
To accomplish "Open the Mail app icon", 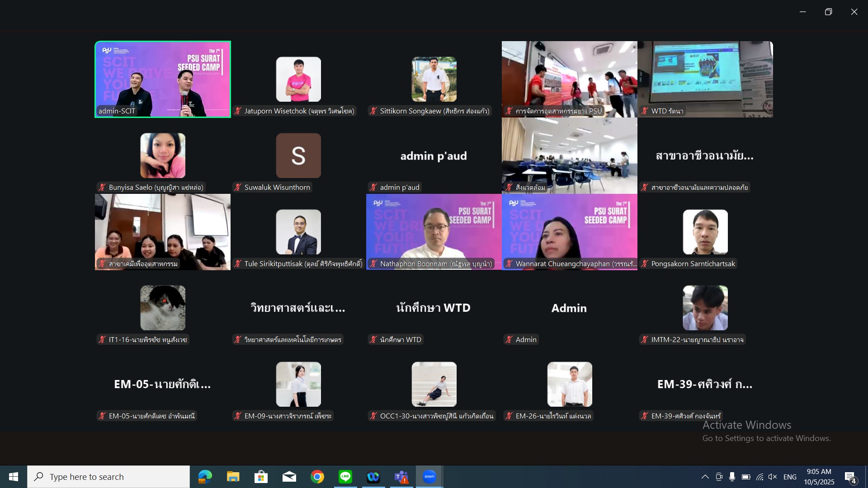I will (x=289, y=477).
